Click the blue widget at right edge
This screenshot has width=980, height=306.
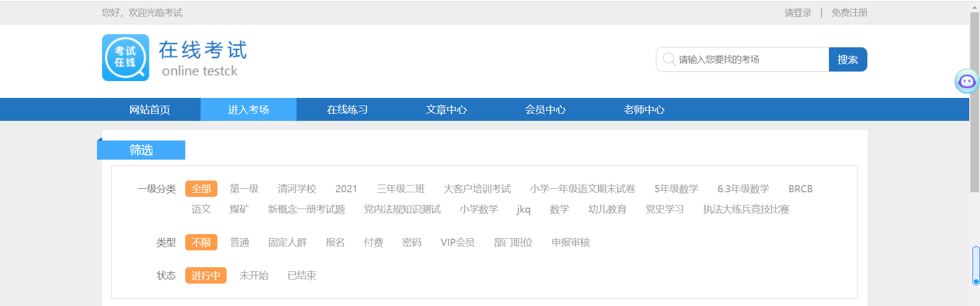click(976, 266)
